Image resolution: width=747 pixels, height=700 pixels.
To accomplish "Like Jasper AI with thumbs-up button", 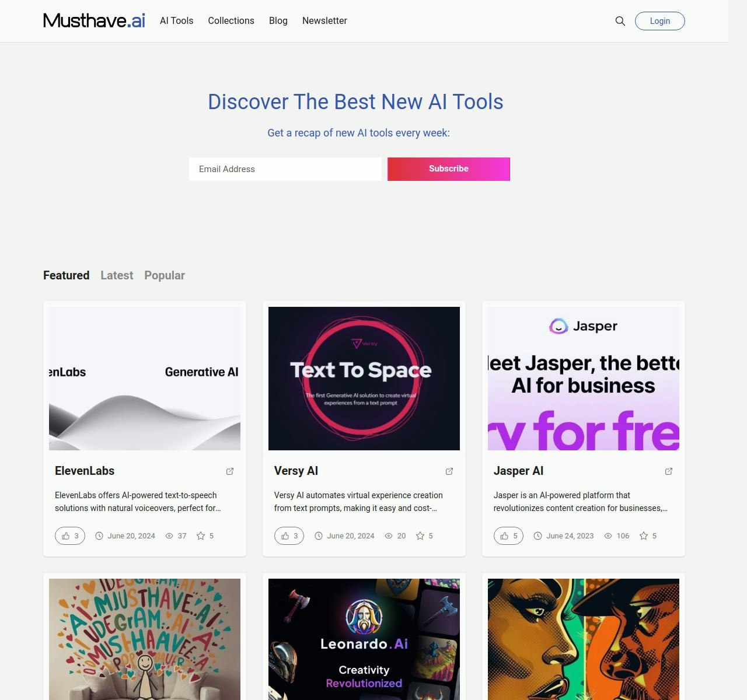I will [x=508, y=535].
